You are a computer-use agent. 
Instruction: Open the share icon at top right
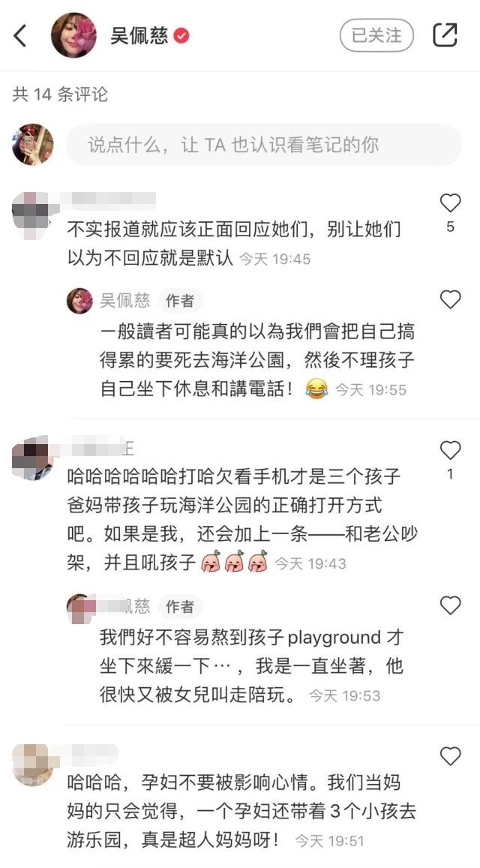[x=445, y=35]
